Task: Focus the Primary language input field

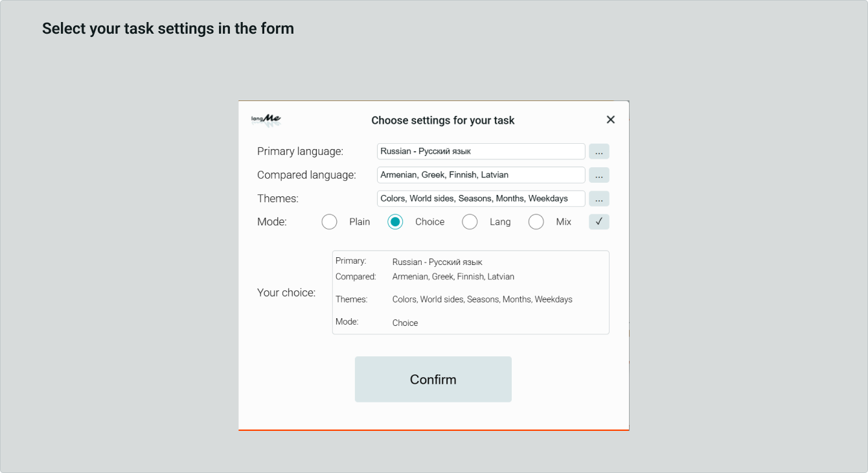Action: coord(481,152)
